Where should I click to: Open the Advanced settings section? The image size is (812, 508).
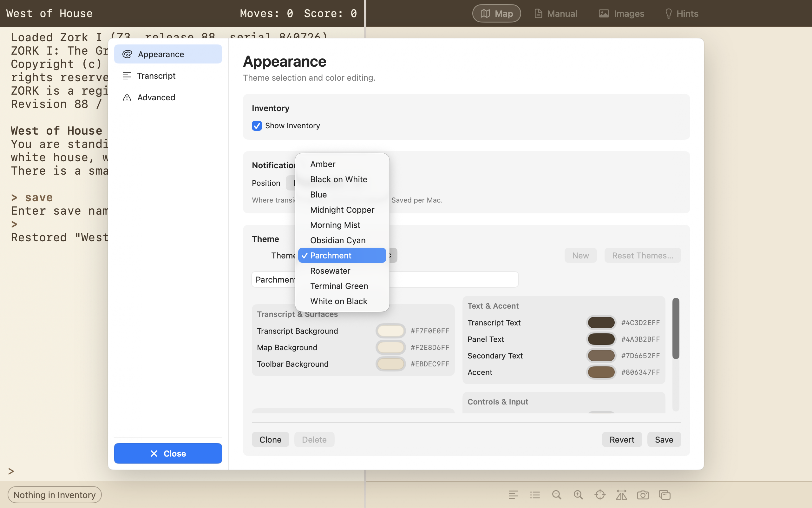click(x=168, y=97)
